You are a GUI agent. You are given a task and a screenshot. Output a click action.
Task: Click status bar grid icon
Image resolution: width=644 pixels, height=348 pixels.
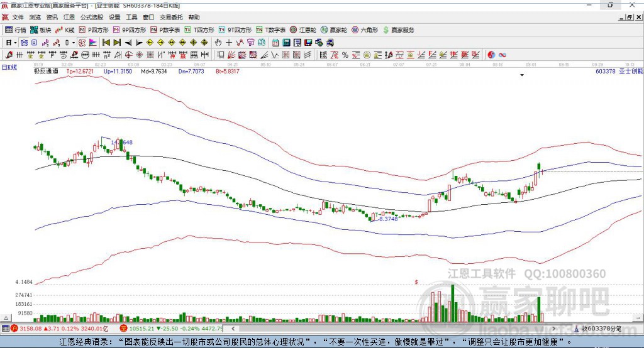(x=5, y=329)
